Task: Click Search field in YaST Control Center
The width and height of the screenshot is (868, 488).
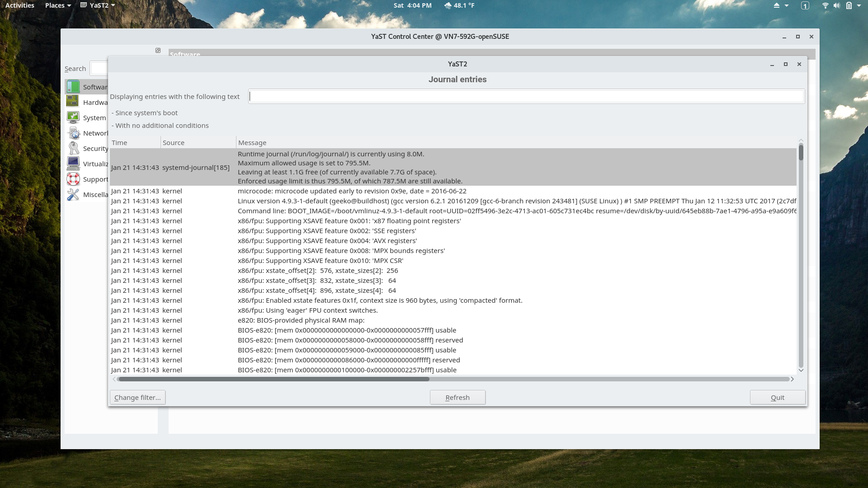Action: click(99, 68)
